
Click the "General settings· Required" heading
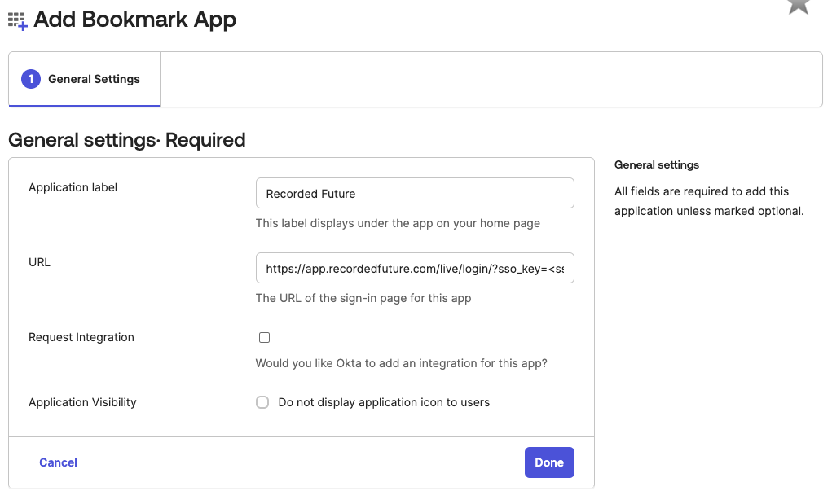tap(126, 140)
